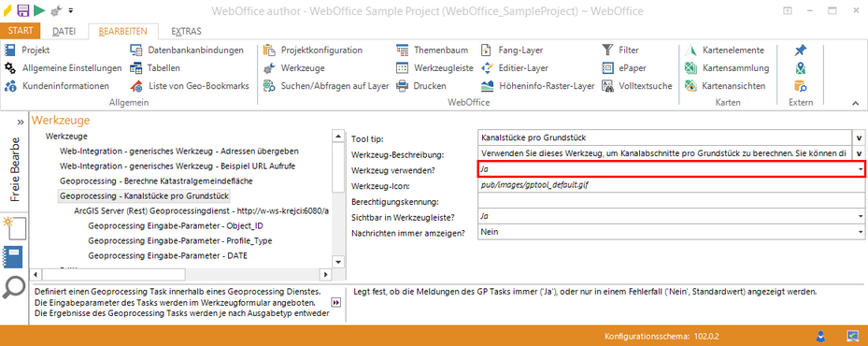The width and height of the screenshot is (868, 346).
Task: Select the Werkzeuge root tree node
Action: coord(66,136)
